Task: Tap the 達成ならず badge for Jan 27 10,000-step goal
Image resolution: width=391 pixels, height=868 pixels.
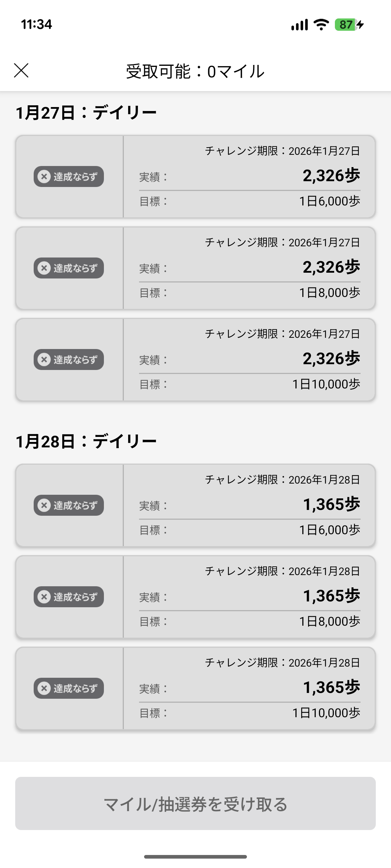Action: (69, 359)
